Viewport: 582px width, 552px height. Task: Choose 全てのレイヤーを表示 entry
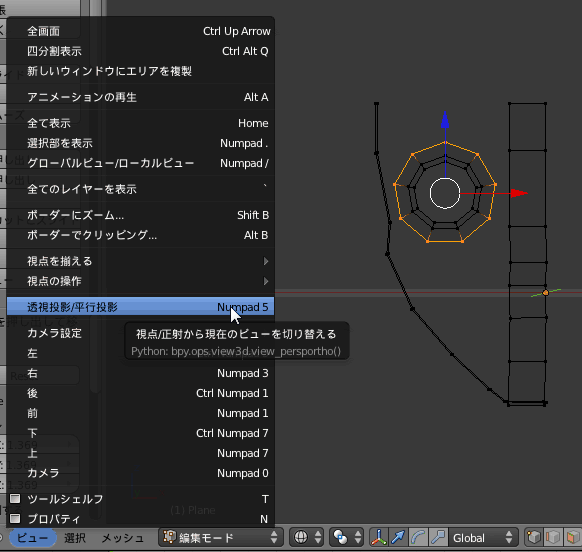point(141,189)
